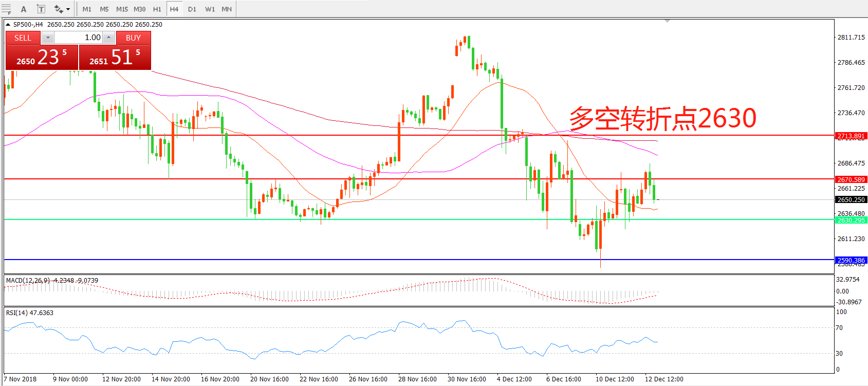The image size is (868, 386).
Task: Switch to the M15 timeframe
Action: pos(122,9)
